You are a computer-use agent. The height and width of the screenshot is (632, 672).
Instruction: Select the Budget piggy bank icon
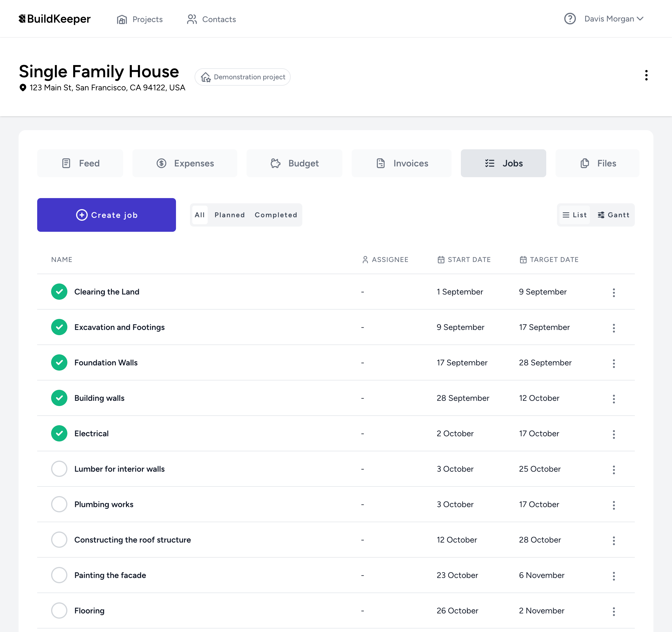click(276, 163)
